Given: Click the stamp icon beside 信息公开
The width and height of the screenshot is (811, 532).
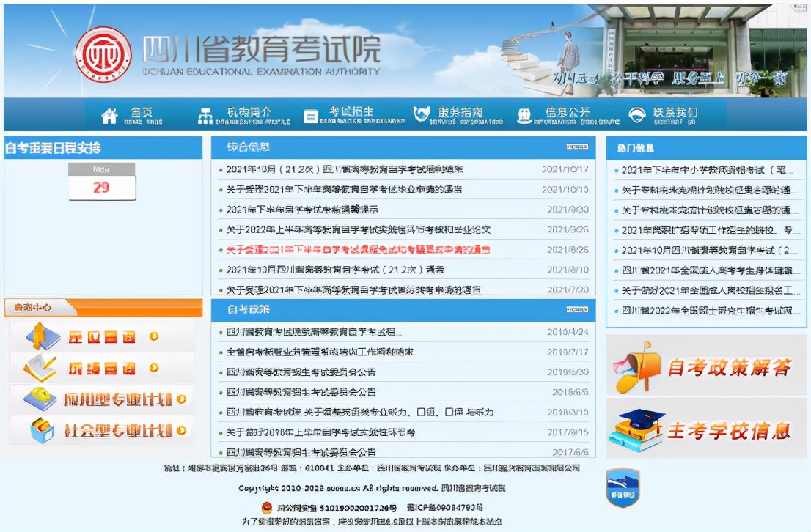Looking at the screenshot, I should [524, 116].
